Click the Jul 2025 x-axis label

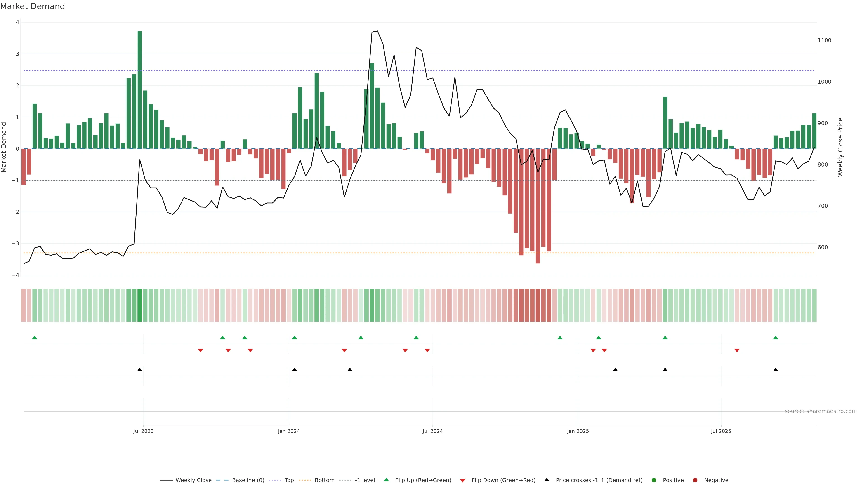pos(721,431)
